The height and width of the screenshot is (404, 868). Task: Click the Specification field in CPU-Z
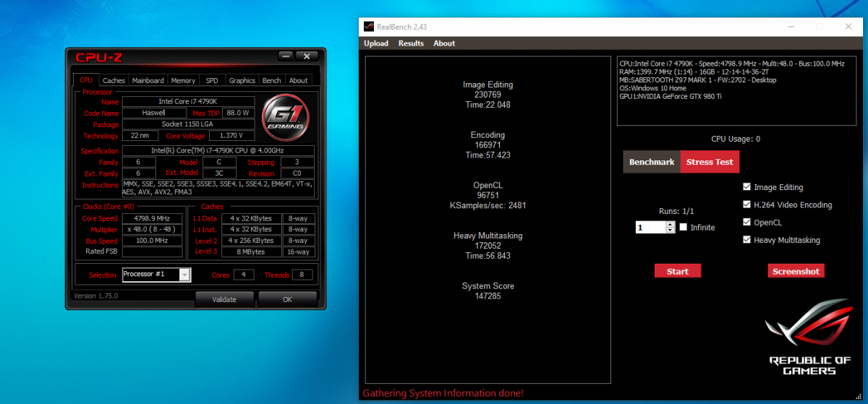(218, 150)
